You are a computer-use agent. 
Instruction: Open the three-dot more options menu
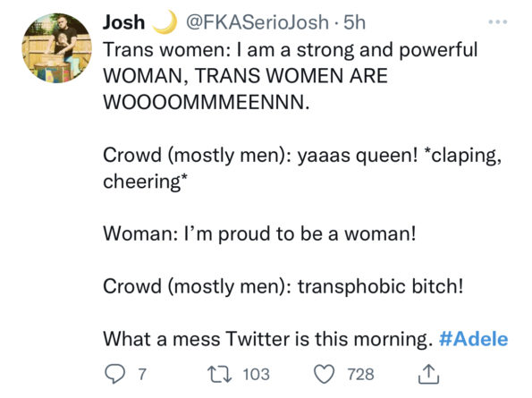498,22
